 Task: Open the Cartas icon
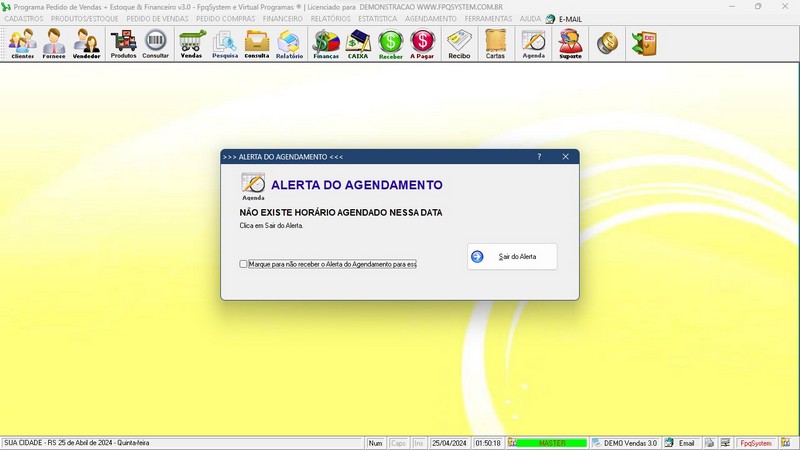coord(495,44)
